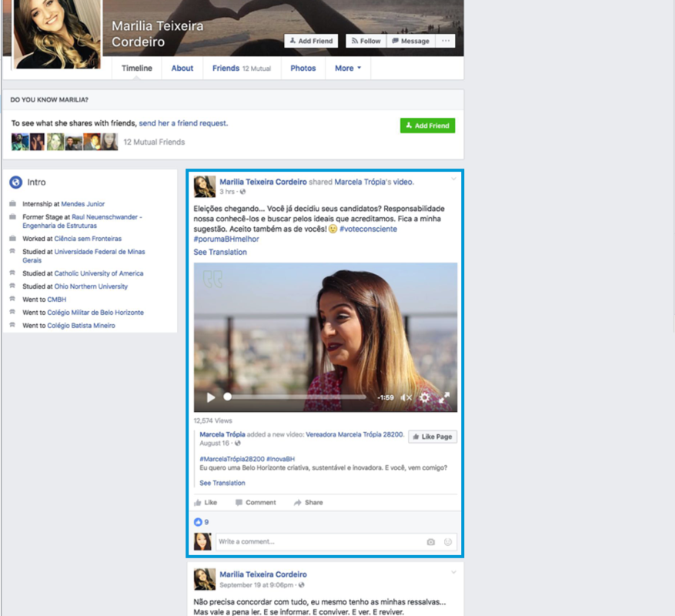The image size is (675, 616).
Task: Click the globe Intro icon
Action: [16, 182]
